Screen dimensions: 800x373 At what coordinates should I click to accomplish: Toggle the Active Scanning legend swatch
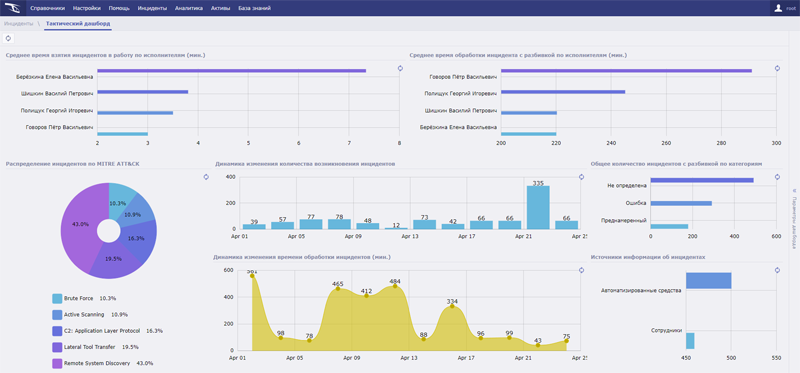click(x=57, y=314)
